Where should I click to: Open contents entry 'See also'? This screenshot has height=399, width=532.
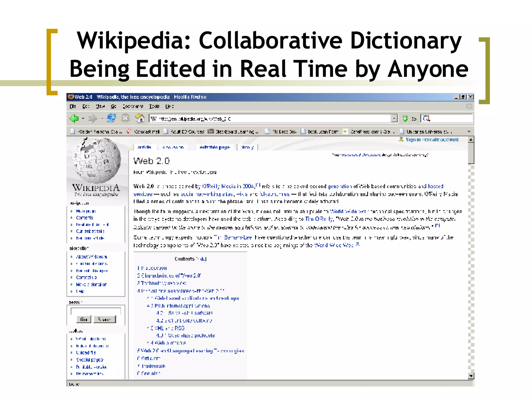pos(149,373)
